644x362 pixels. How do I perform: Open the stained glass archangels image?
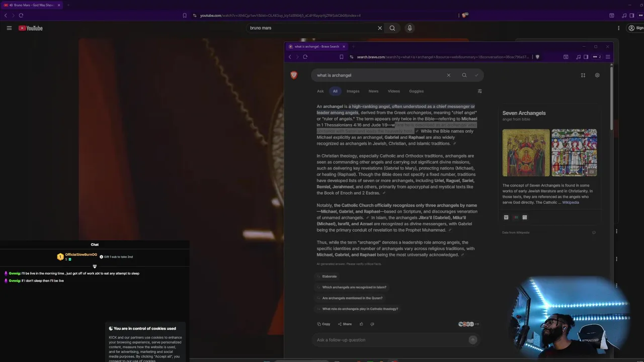click(574, 153)
